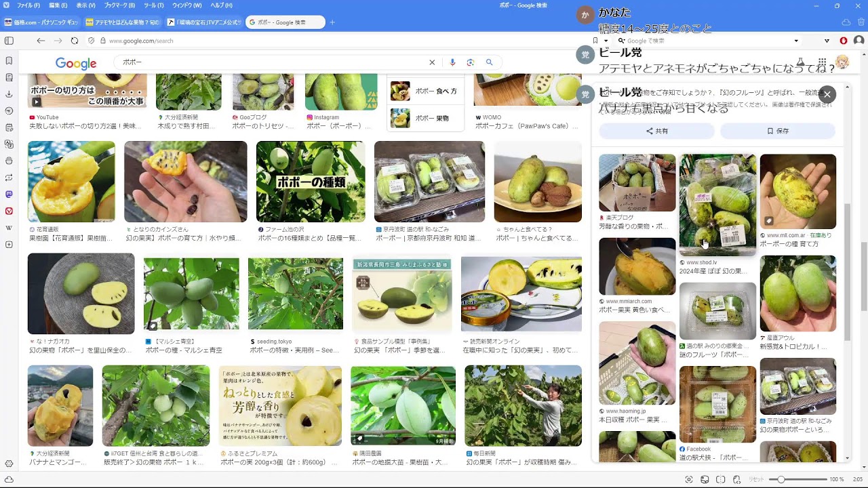Clear the Google search box text
Screen dimensions: 868x488
(x=432, y=62)
